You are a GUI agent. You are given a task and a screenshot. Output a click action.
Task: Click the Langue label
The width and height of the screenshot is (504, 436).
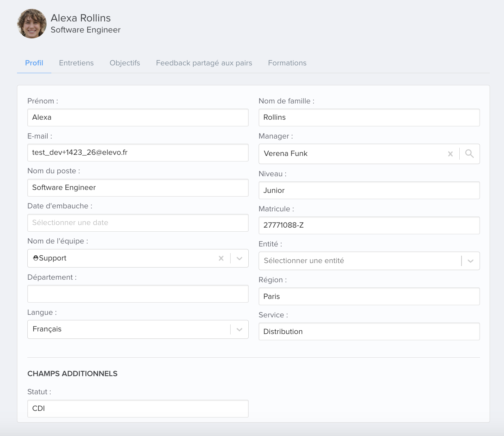(x=42, y=313)
